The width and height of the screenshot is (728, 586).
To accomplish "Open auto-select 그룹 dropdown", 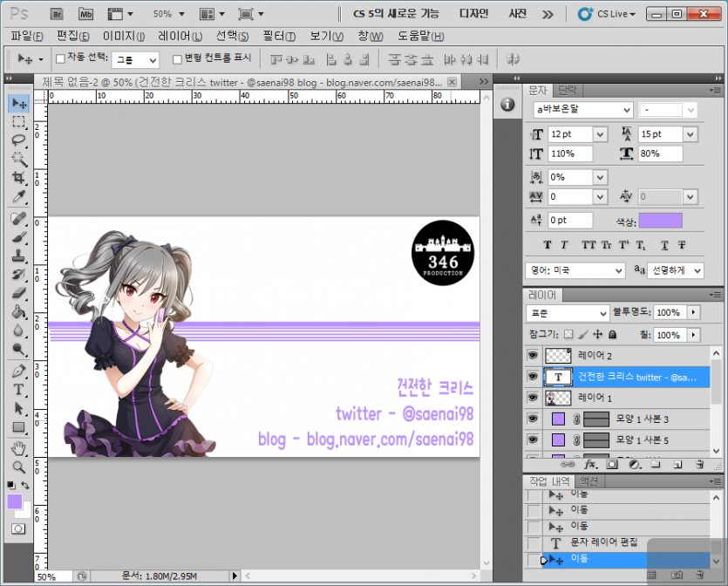I will tap(135, 59).
